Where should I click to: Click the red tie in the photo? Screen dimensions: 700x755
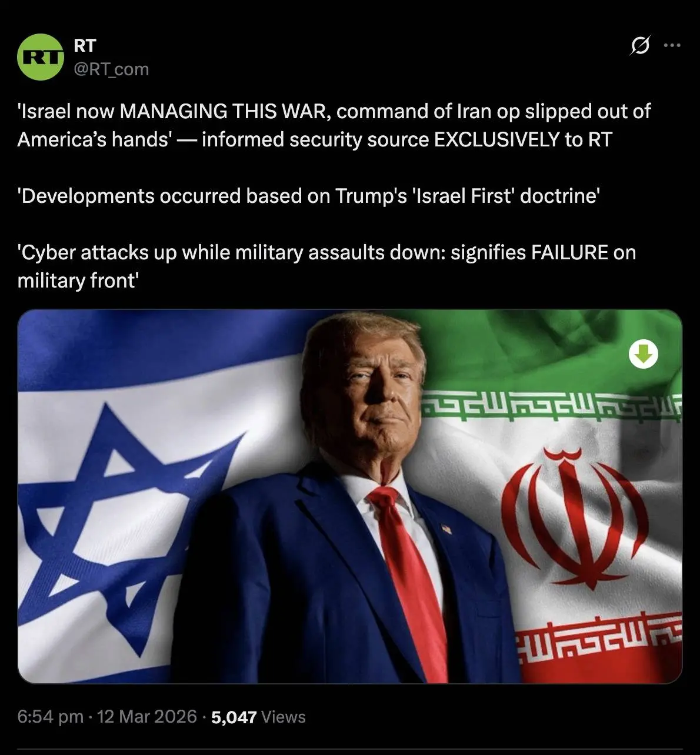click(412, 582)
